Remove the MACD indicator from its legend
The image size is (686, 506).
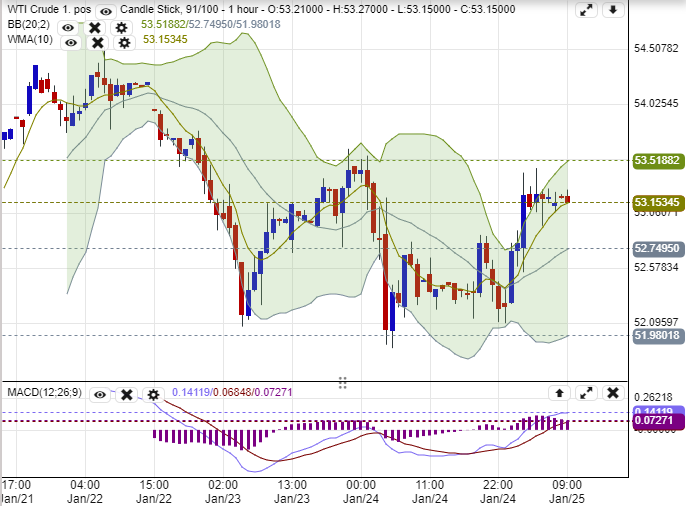click(127, 394)
